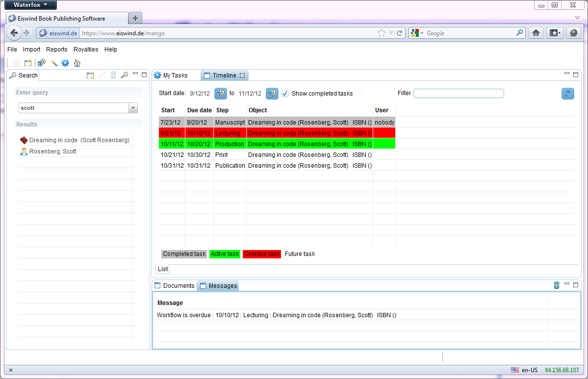Screen dimensions: 588x379
Task: Click the search query field containing scott
Action: coord(74,108)
